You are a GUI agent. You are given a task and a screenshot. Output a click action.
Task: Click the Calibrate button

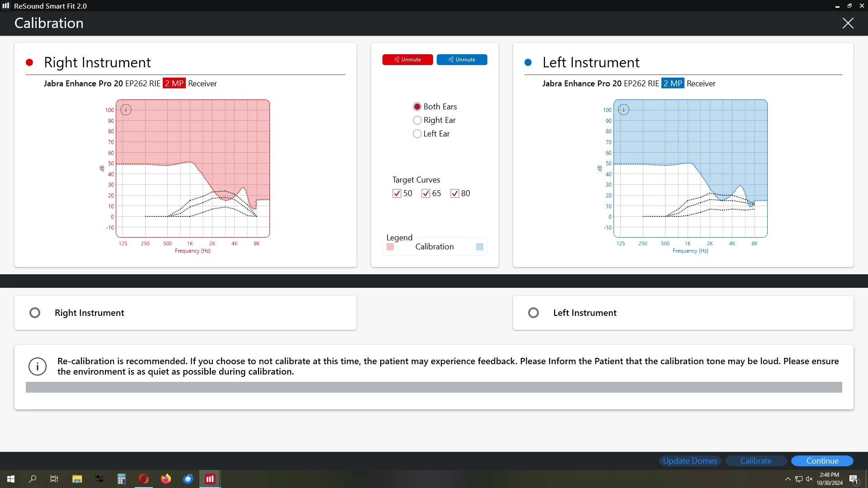click(x=756, y=461)
